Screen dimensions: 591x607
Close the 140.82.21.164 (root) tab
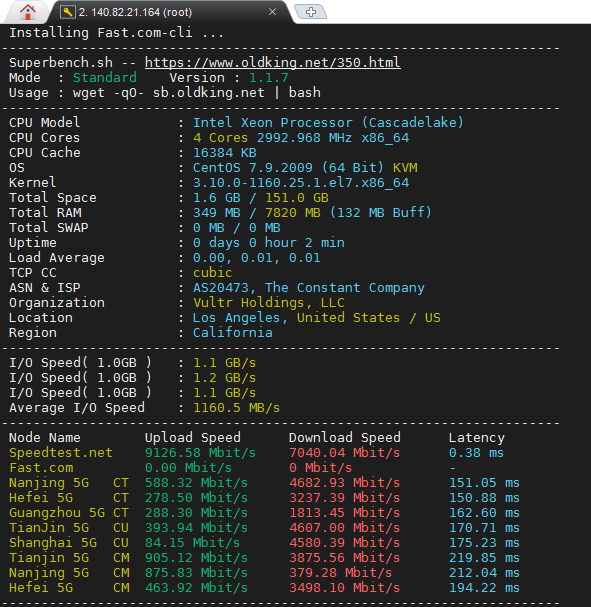coord(272,12)
